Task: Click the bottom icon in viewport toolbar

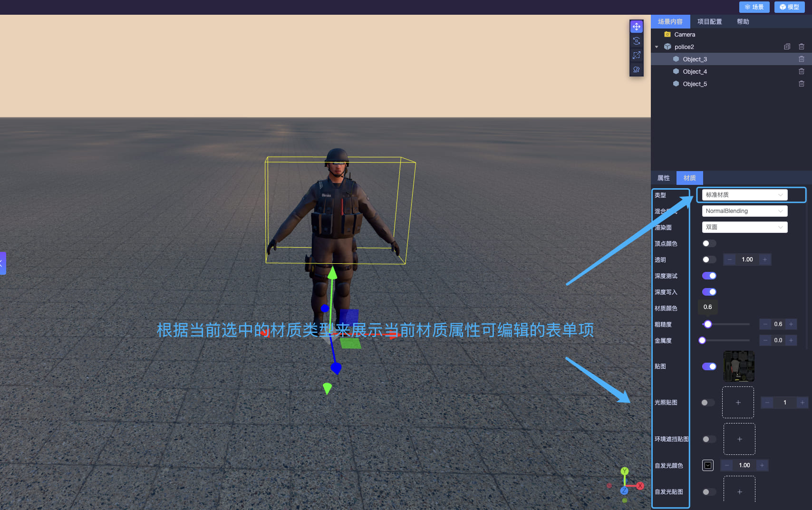Action: pyautogui.click(x=636, y=69)
